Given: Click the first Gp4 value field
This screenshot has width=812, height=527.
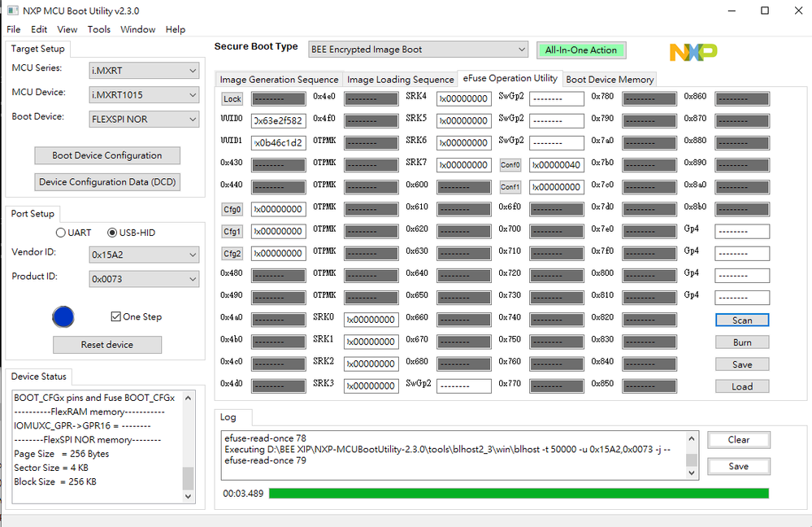Looking at the screenshot, I should click(742, 231).
